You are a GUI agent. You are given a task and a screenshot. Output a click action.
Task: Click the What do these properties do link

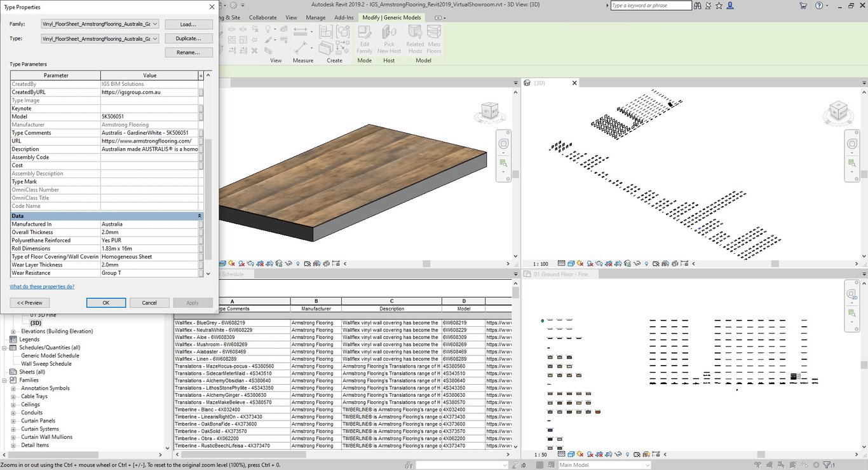[42, 286]
